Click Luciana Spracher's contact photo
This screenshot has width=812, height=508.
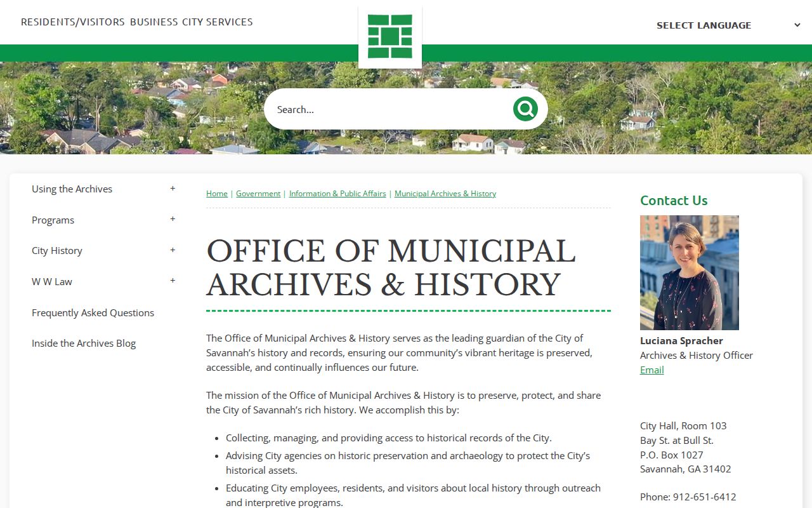tap(690, 272)
